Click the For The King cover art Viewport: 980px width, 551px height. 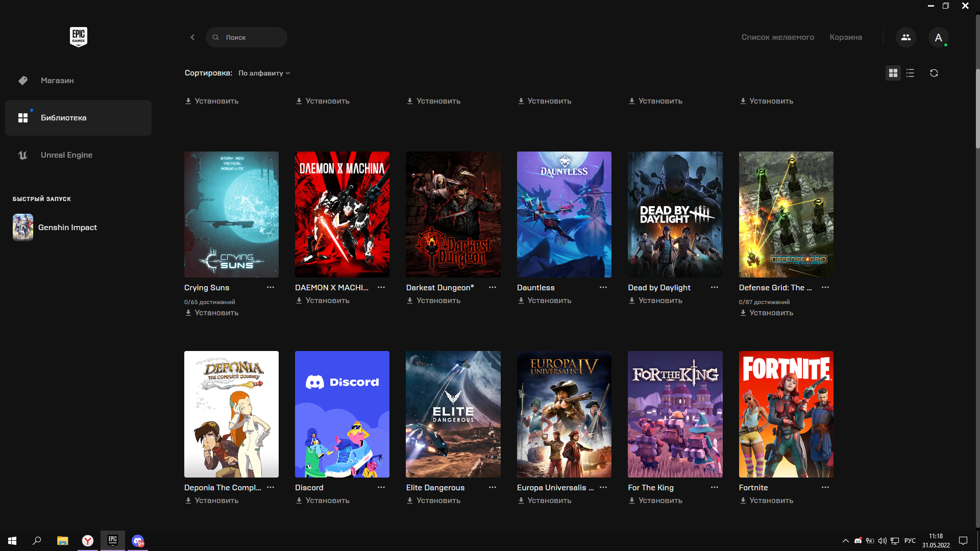pyautogui.click(x=675, y=414)
